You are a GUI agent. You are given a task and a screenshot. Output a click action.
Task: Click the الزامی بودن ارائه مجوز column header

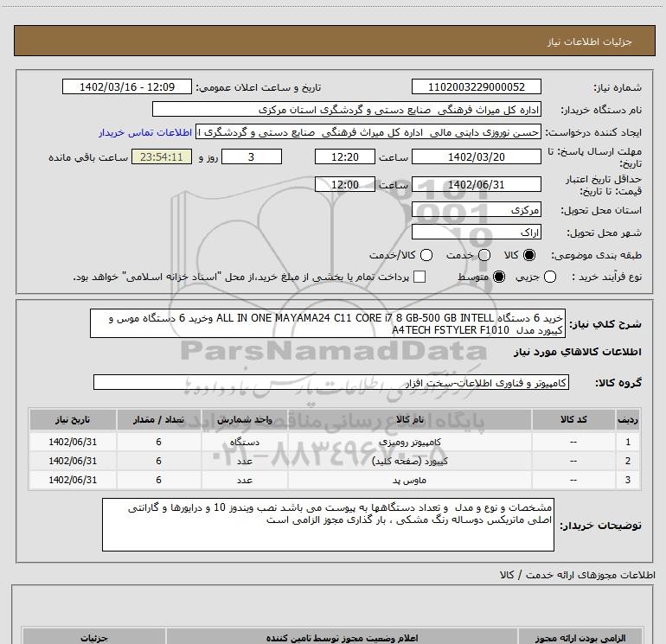point(580,638)
